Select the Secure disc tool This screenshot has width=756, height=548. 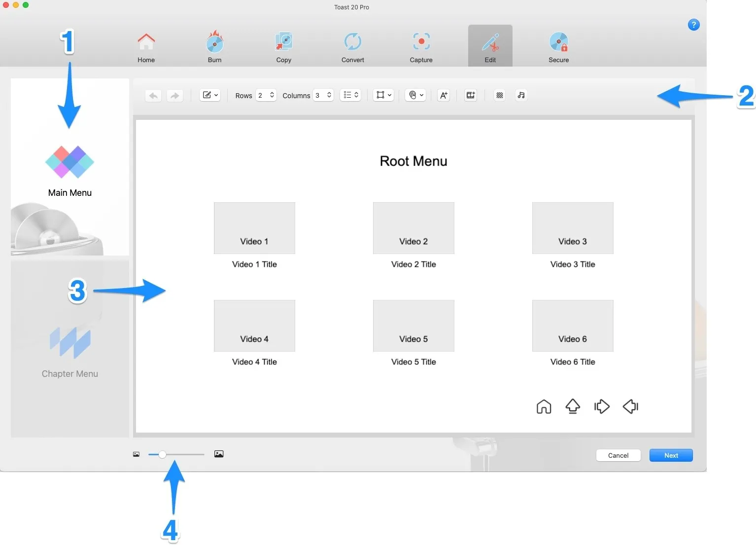[558, 47]
